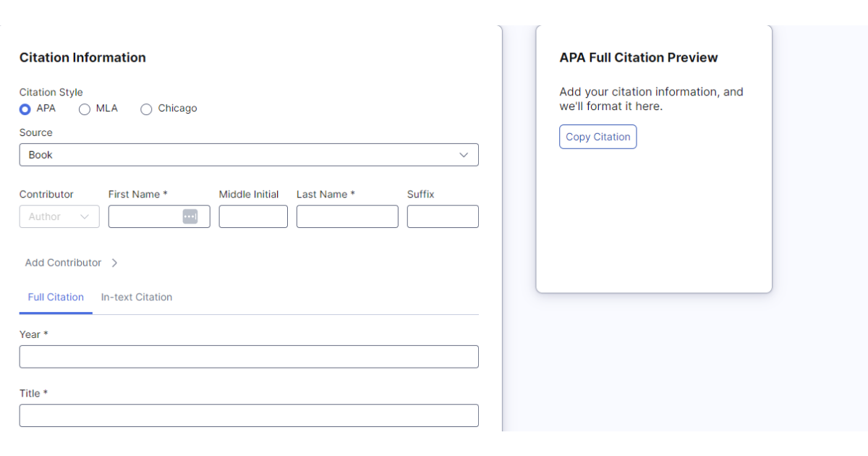The height and width of the screenshot is (456, 868).
Task: Focus the Suffix input field
Action: (x=443, y=216)
